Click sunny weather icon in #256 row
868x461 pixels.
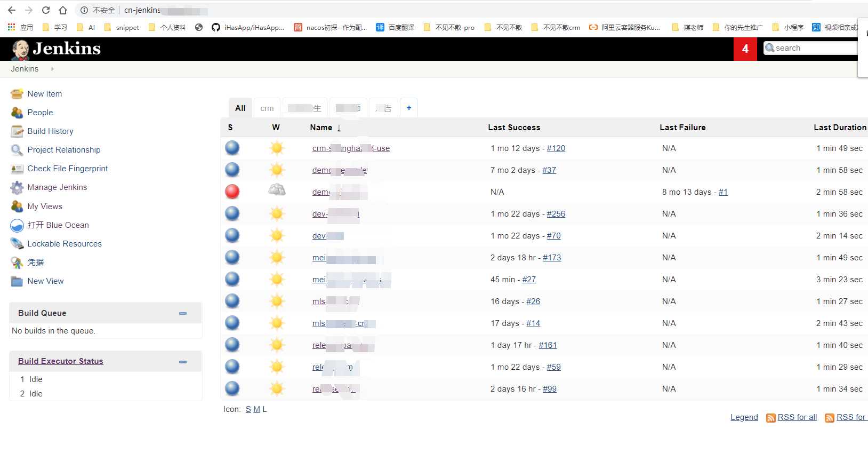[x=277, y=214]
